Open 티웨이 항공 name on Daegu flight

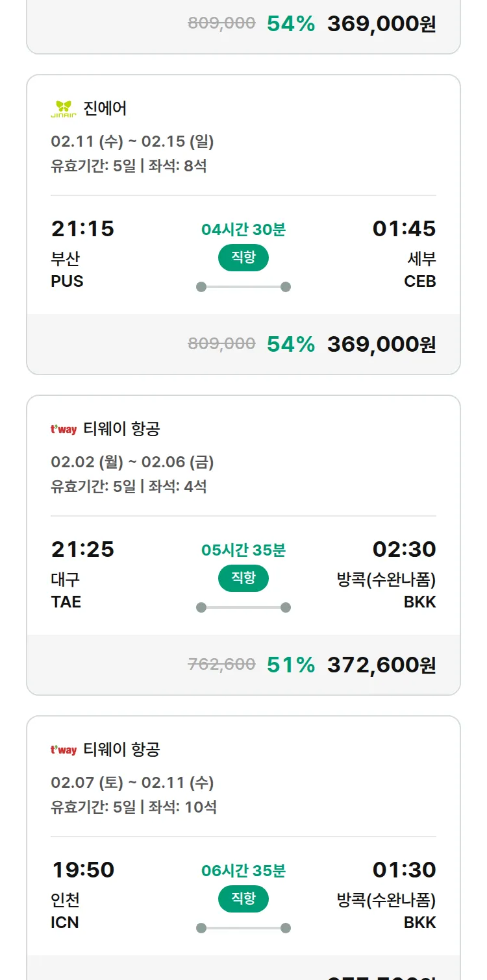click(121, 429)
